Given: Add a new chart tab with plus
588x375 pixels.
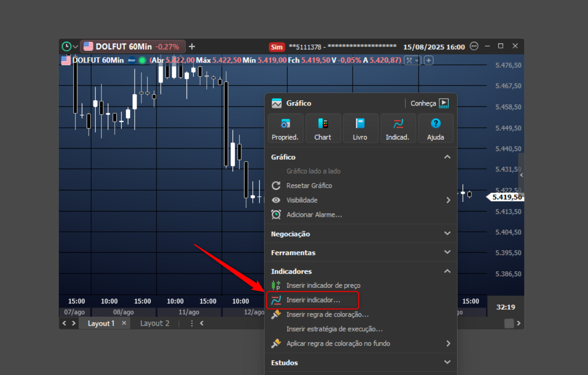Looking at the screenshot, I should (x=192, y=46).
